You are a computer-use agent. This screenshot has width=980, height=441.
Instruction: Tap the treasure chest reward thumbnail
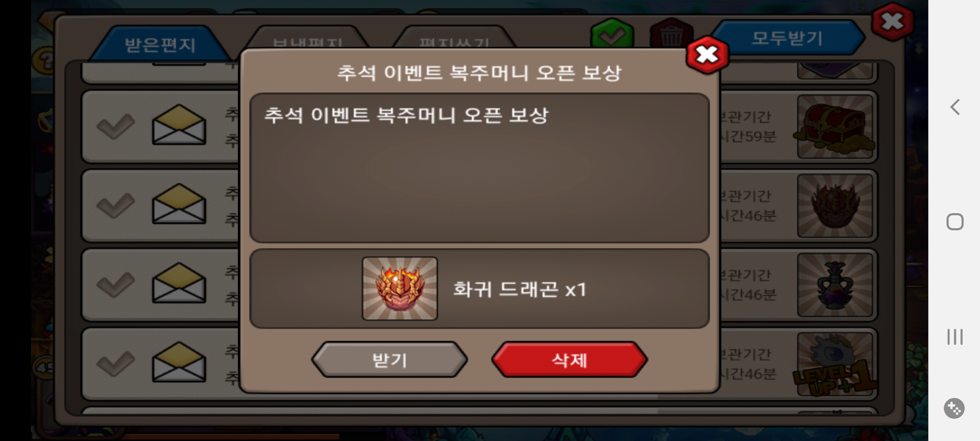point(835,127)
